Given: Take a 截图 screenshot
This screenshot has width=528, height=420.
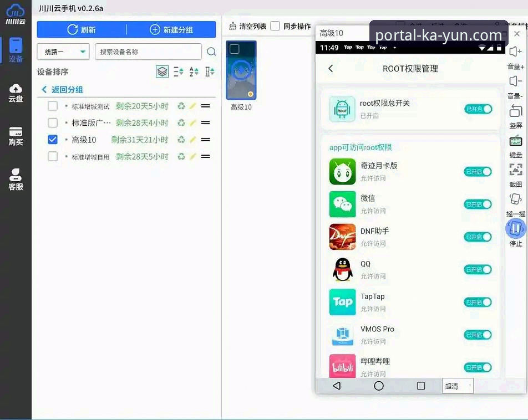Looking at the screenshot, I should pos(516,170).
